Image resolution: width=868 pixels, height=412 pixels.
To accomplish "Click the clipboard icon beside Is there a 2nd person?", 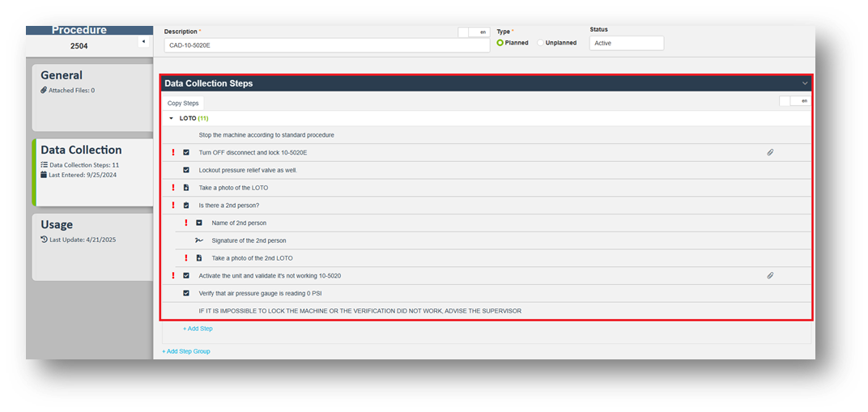I will pos(186,206).
